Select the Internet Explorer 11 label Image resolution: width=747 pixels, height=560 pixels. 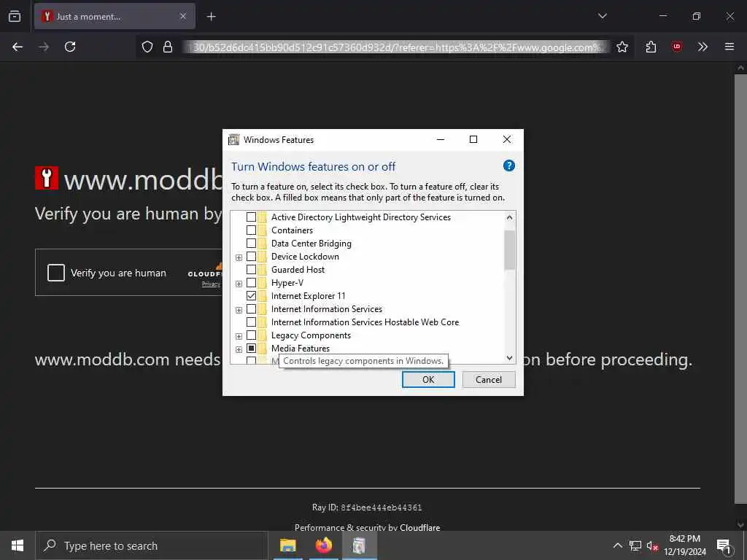309,296
